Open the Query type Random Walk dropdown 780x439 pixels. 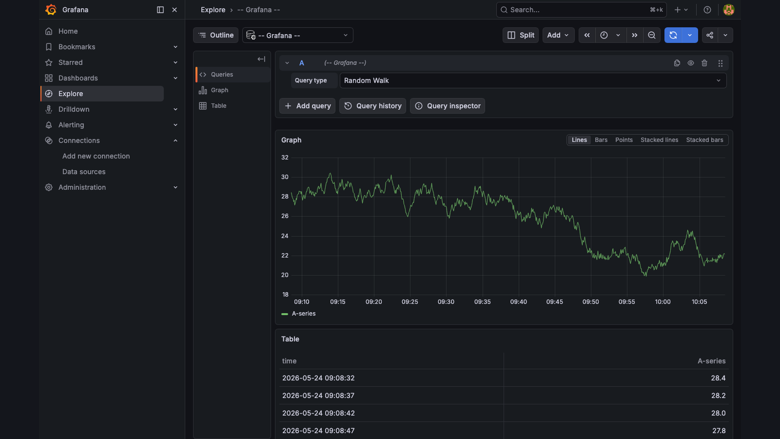point(533,81)
